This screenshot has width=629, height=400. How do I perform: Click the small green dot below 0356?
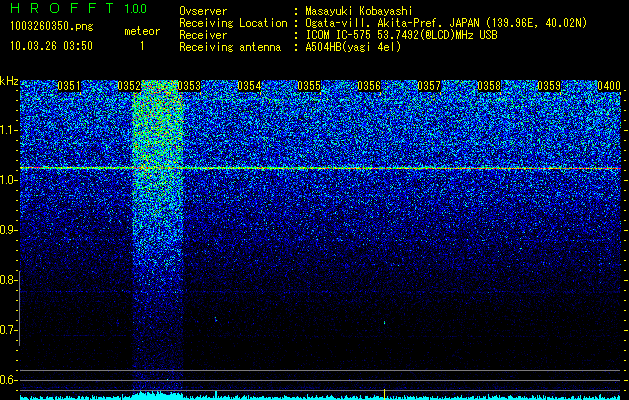384,322
